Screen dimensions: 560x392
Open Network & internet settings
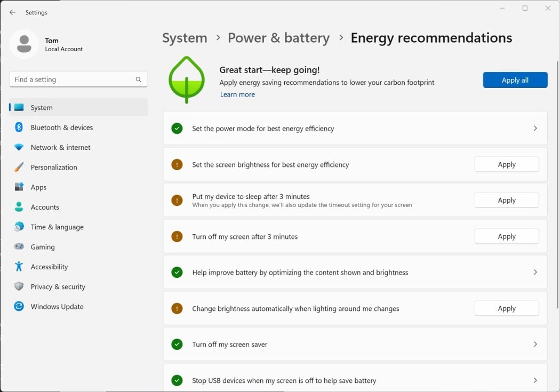point(60,147)
